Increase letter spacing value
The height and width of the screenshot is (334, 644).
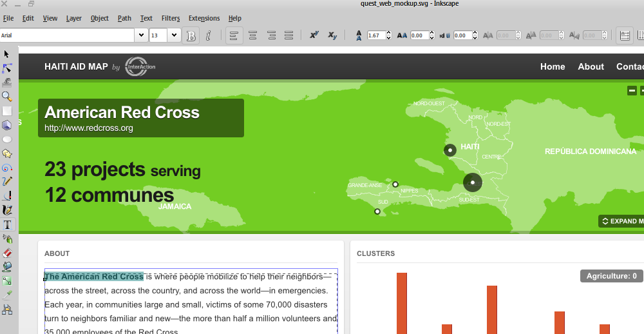(x=431, y=33)
